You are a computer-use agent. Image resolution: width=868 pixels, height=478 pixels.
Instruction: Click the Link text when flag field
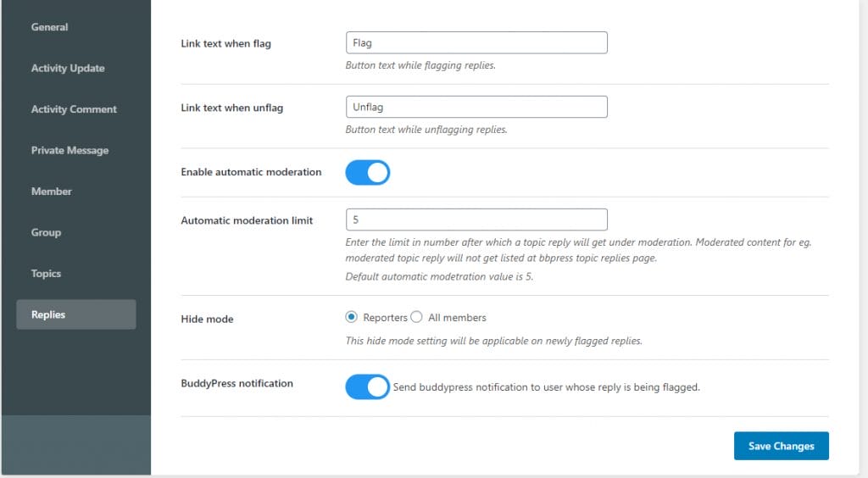(x=476, y=43)
